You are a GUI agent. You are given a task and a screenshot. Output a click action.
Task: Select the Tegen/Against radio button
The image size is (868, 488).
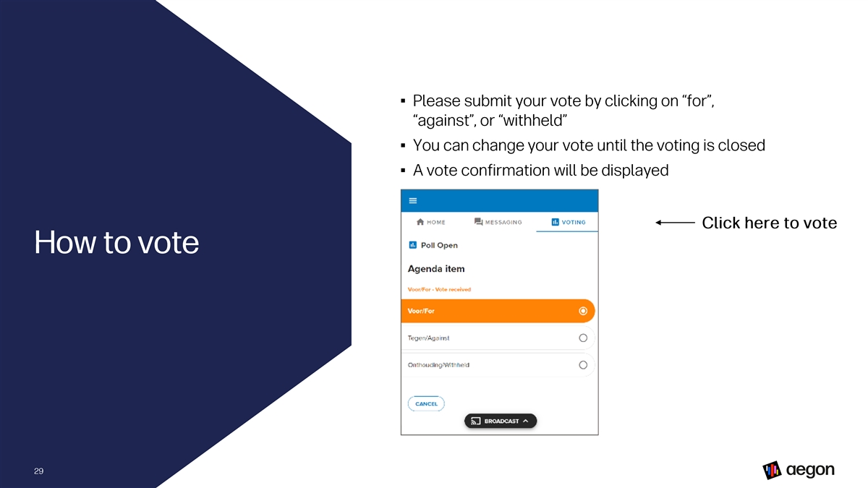(583, 338)
